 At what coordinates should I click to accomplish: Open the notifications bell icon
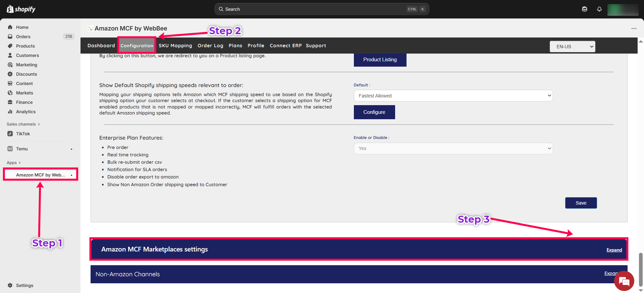(x=599, y=9)
